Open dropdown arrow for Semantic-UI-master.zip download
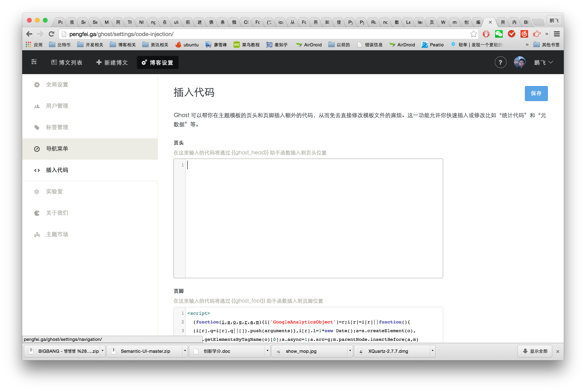Screen dimensions: 586x392 pyautogui.click(x=185, y=351)
